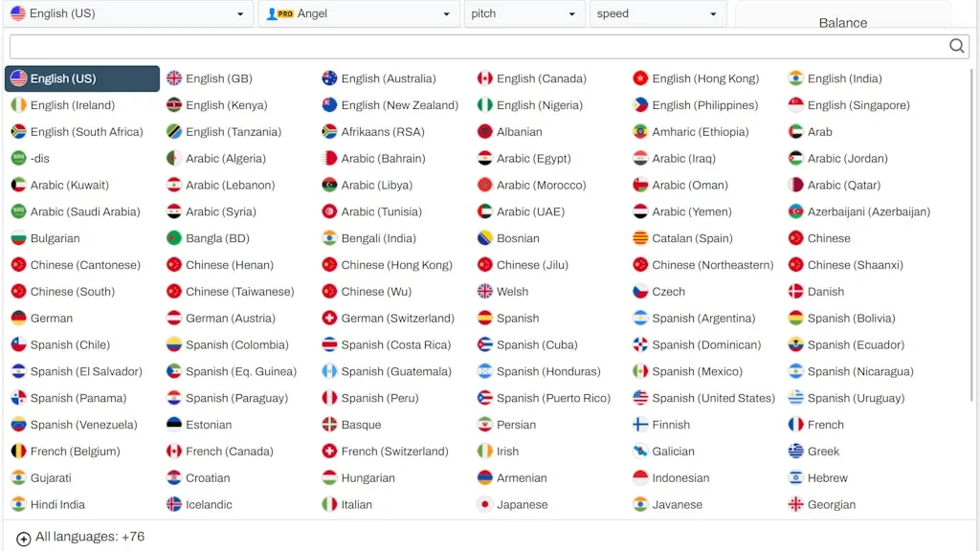This screenshot has width=980, height=551.
Task: Open the pitch dropdown
Action: [x=525, y=14]
